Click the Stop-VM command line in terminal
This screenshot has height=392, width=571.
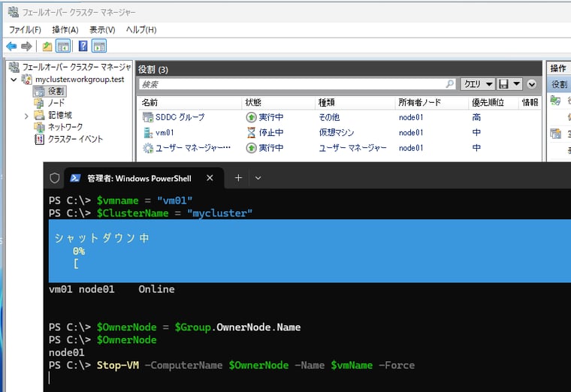click(231, 365)
